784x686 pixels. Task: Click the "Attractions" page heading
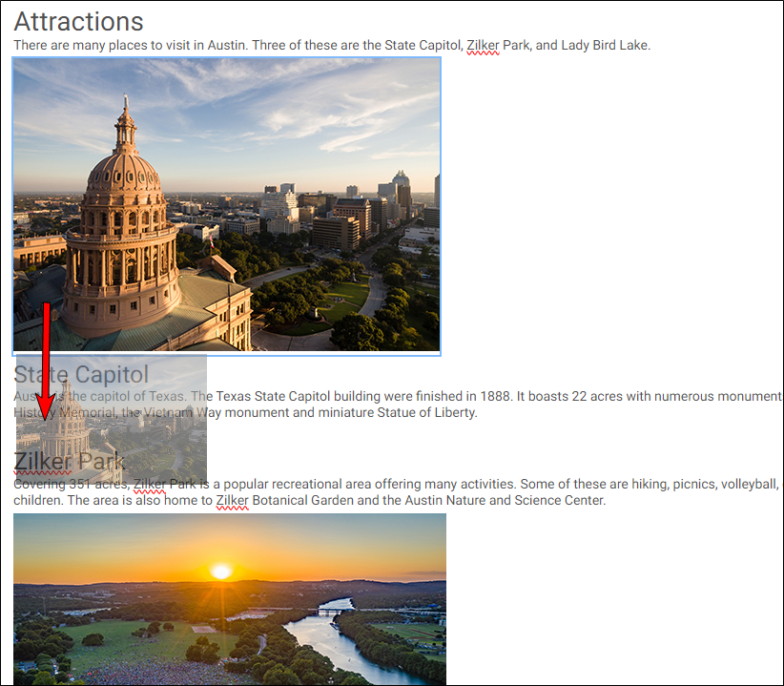[x=78, y=22]
